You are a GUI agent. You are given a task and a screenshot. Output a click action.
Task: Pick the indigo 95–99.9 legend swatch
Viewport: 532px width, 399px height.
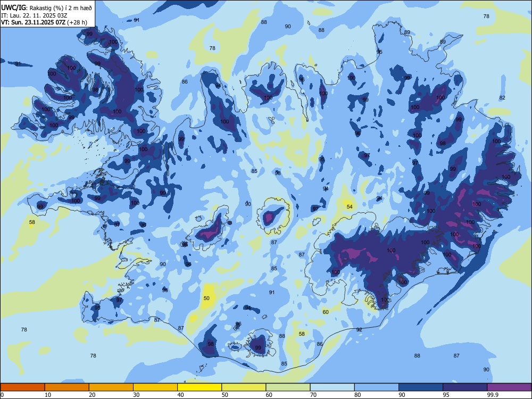465,387
